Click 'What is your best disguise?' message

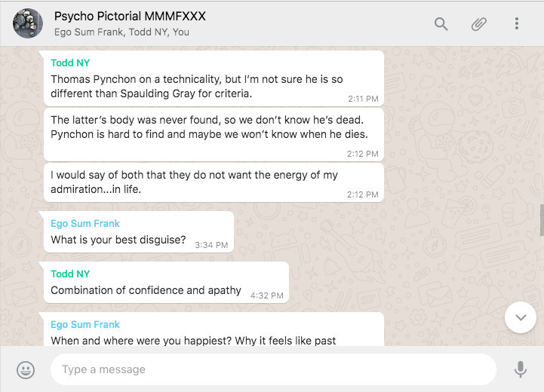[x=118, y=240]
